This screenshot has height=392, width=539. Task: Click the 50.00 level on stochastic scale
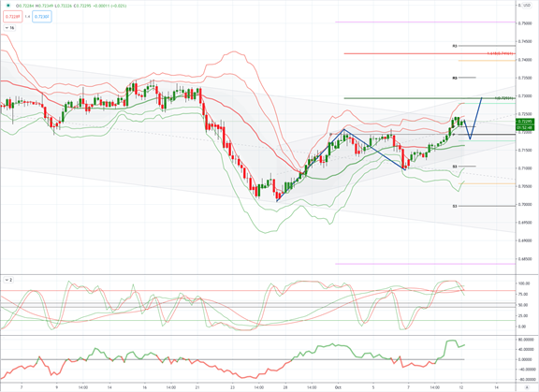point(523,305)
